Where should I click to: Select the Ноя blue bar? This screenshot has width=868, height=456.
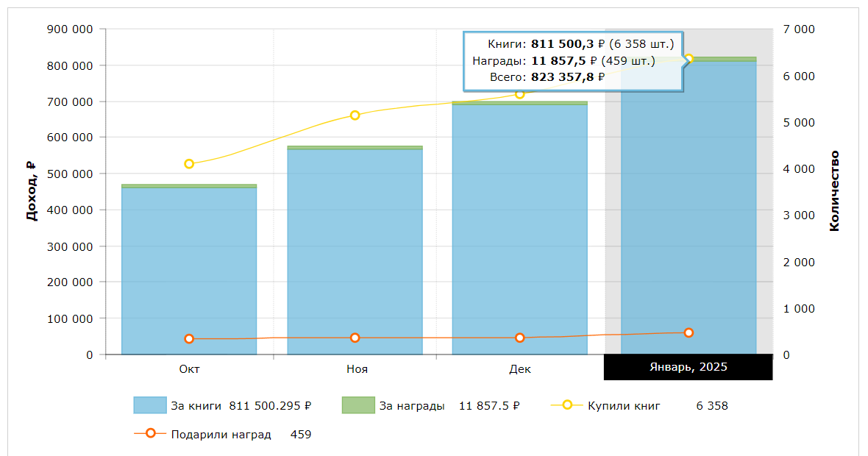[x=355, y=252]
